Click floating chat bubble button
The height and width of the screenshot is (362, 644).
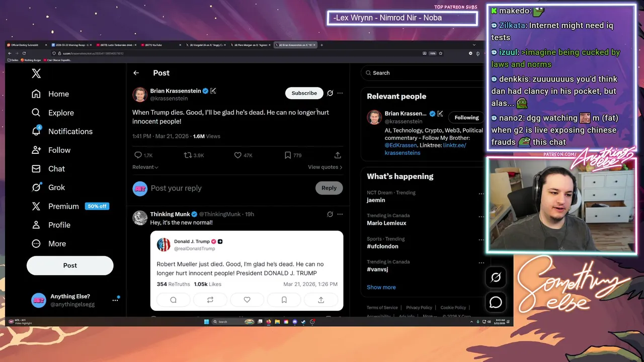[496, 302]
